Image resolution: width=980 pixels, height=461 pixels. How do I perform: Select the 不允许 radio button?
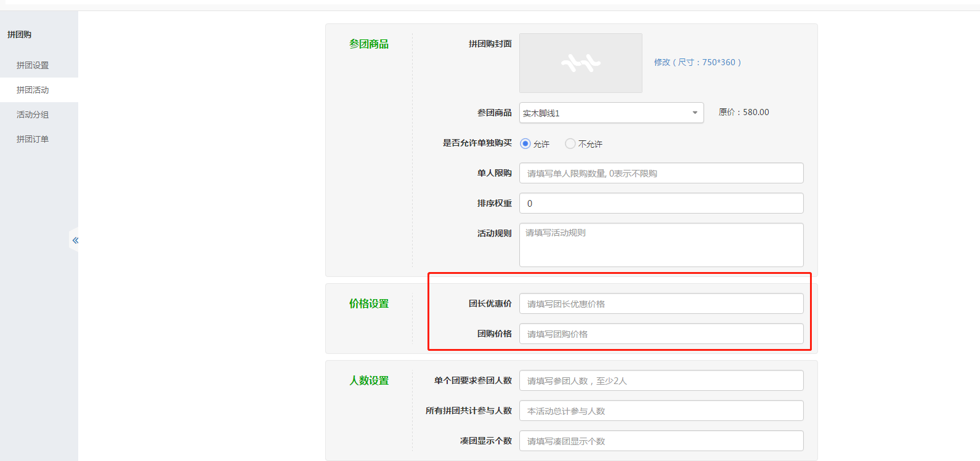[570, 143]
